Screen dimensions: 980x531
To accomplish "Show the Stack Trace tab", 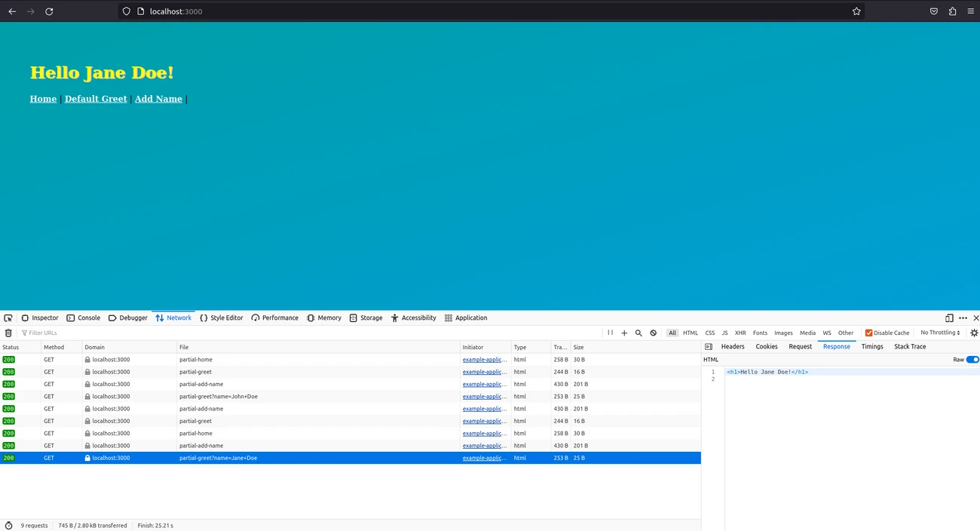I will coord(910,347).
